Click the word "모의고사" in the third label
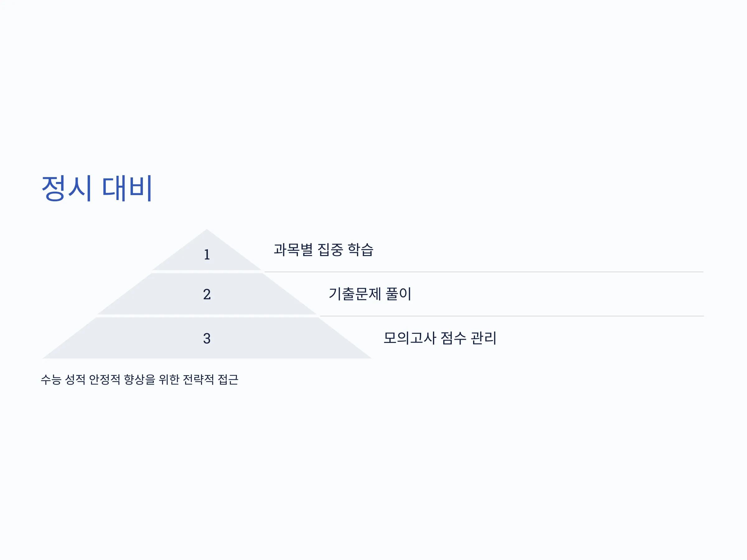747x560 pixels. [x=410, y=338]
